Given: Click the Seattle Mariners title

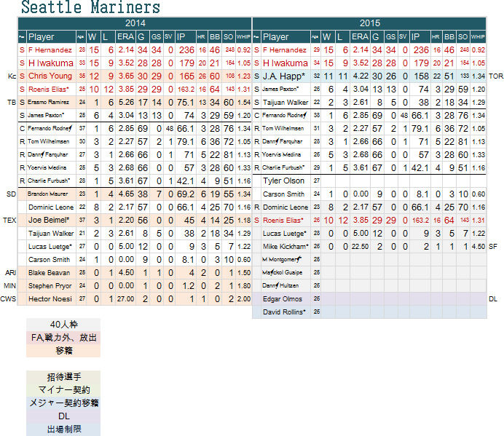Looking at the screenshot, I should coord(90,7).
